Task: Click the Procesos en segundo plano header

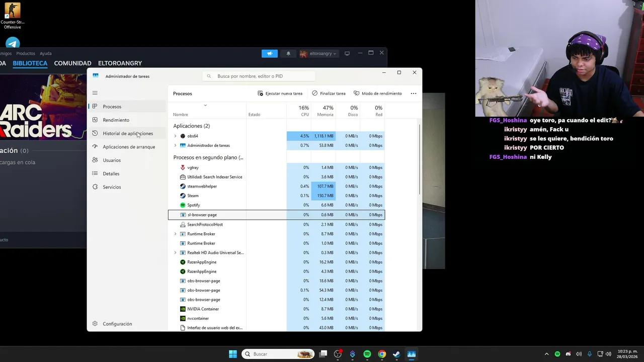Action: pos(208,157)
